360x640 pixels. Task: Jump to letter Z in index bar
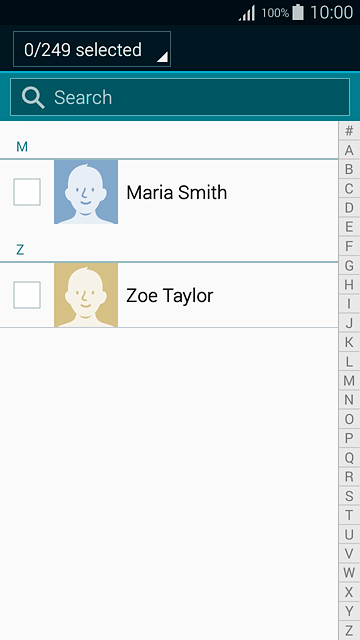pyautogui.click(x=349, y=631)
